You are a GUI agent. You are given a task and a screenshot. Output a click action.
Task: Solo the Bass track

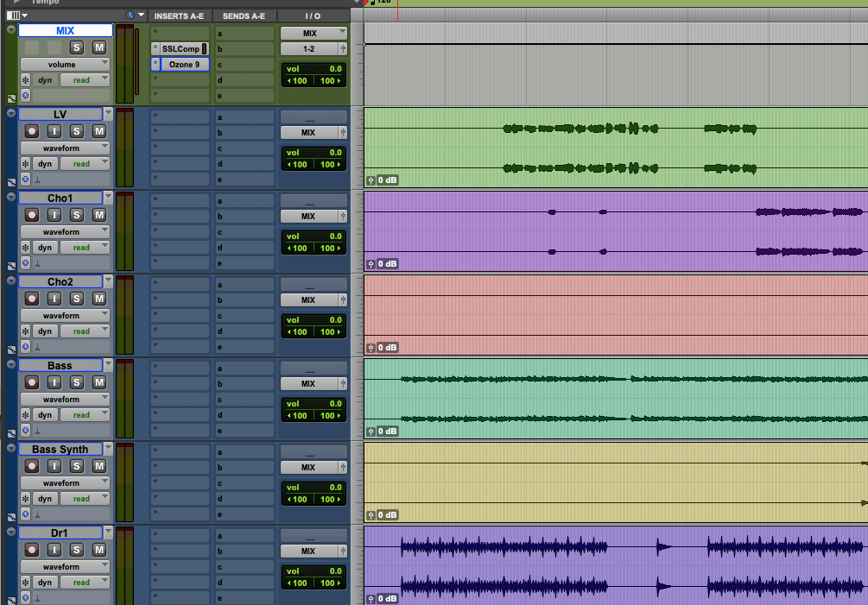[77, 382]
